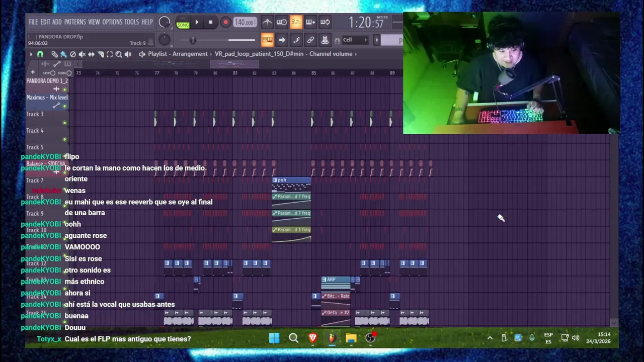The image size is (644, 362).
Task: Click the pattern selector arrow button
Action: (x=376, y=40)
